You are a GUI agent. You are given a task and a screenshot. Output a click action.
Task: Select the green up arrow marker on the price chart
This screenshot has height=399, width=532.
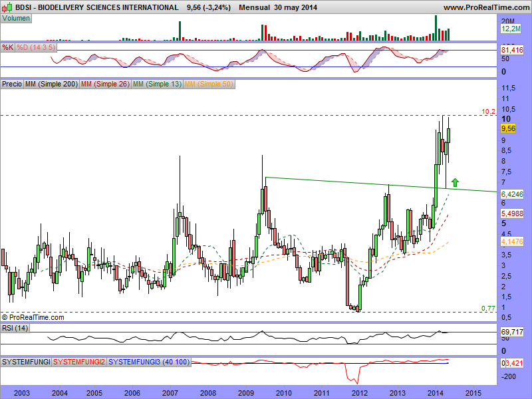click(x=455, y=182)
